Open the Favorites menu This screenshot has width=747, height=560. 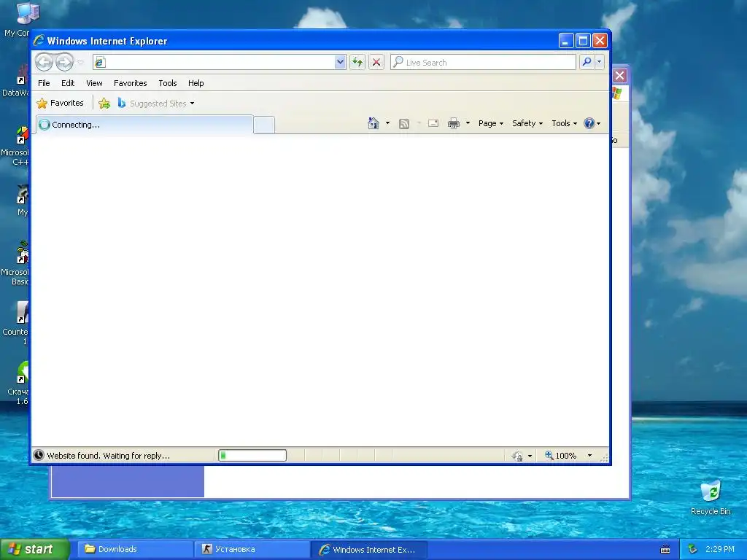pos(130,83)
